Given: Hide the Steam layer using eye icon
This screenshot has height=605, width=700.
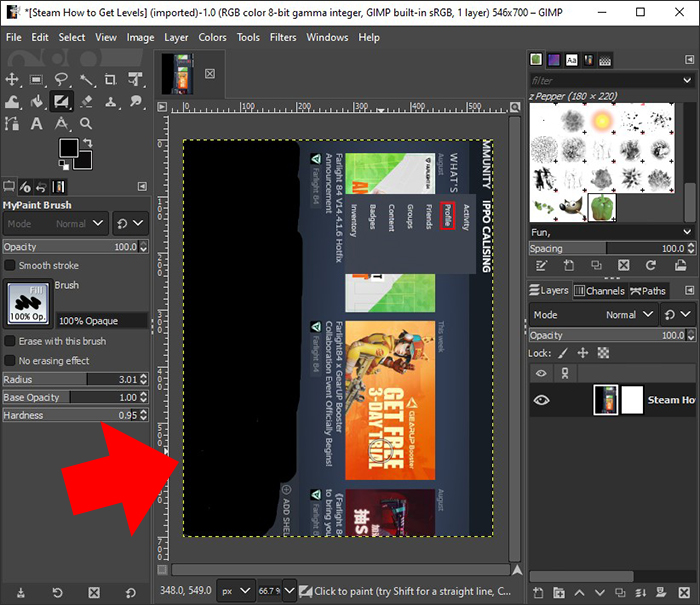Looking at the screenshot, I should [x=542, y=400].
